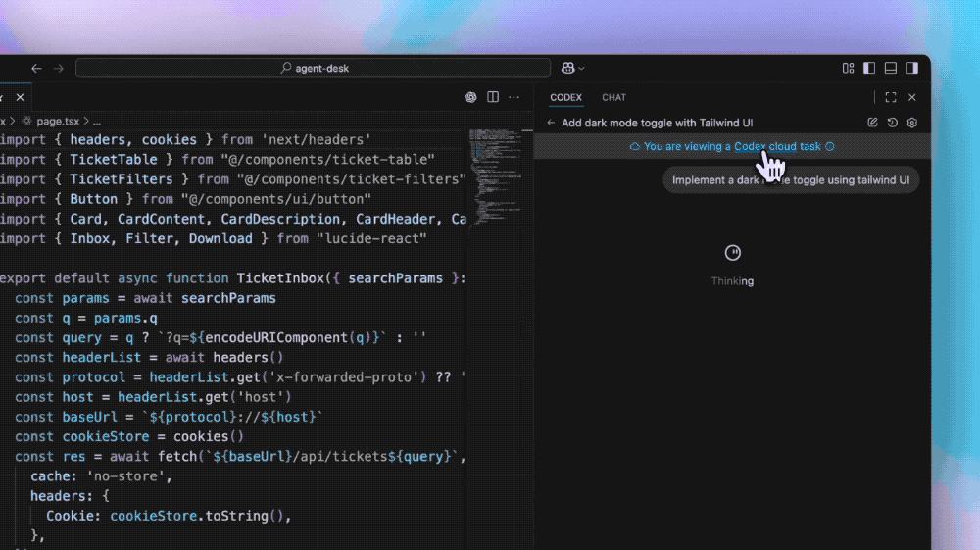980x550 pixels.
Task: Open Codex task history
Action: (892, 123)
